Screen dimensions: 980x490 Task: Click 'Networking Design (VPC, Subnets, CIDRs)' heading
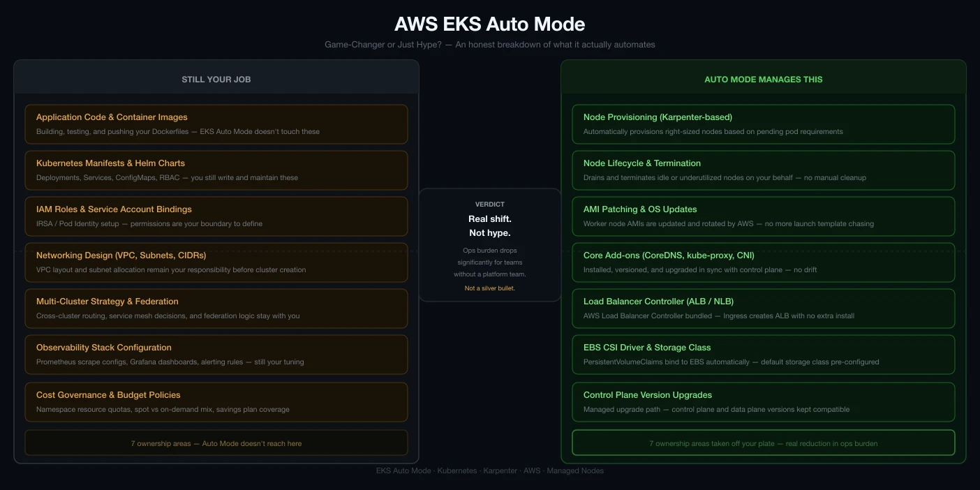pos(121,255)
